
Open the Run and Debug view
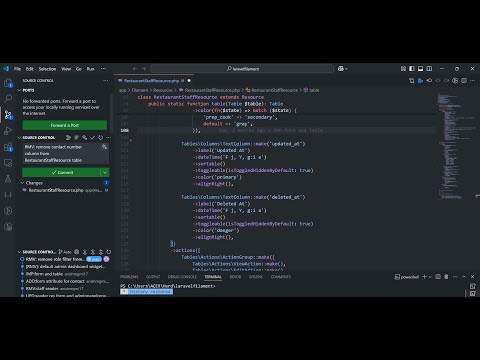(8, 131)
